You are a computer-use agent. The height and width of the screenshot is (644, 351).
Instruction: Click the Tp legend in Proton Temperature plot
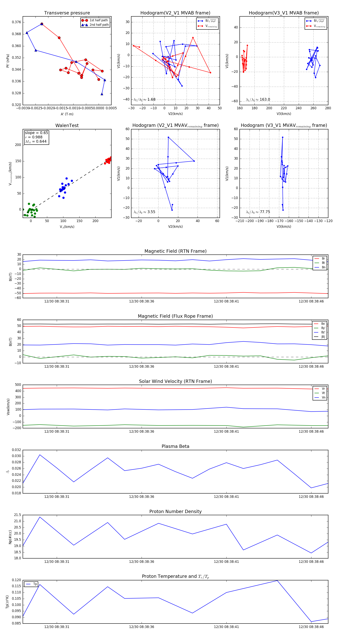[31, 584]
